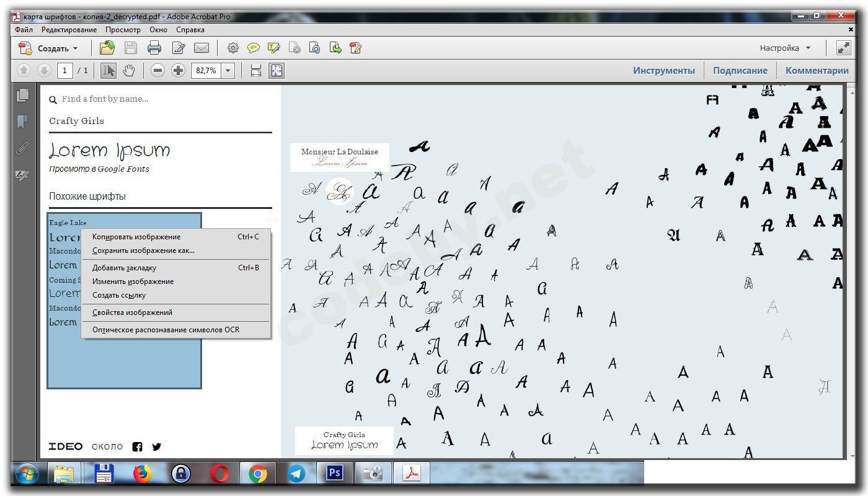The width and height of the screenshot is (868, 496).
Task: Expand the Настройка dropdown
Action: click(x=785, y=48)
